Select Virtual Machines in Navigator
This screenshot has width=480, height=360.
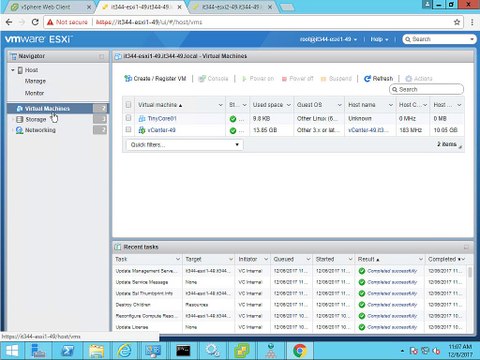click(x=58, y=108)
